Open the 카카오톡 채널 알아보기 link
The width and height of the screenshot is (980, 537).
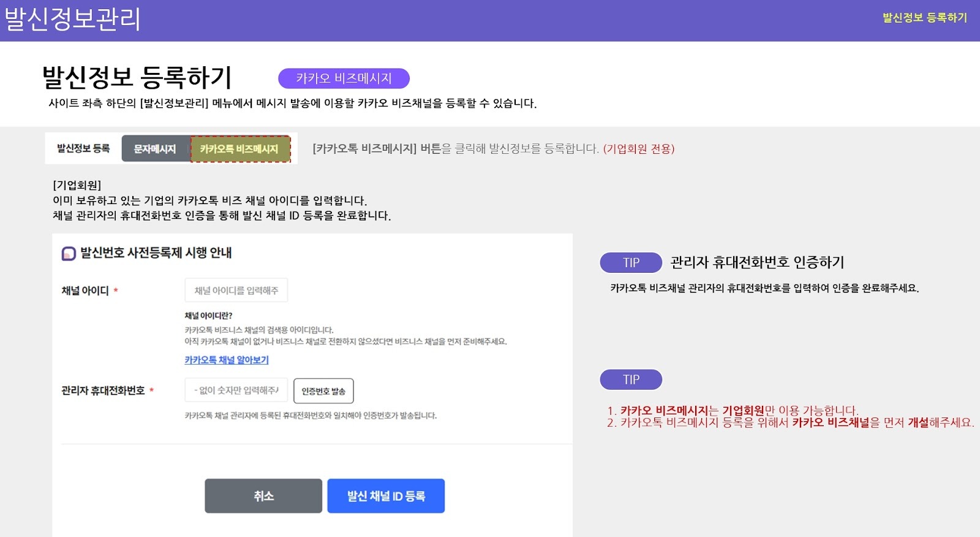pyautogui.click(x=227, y=360)
